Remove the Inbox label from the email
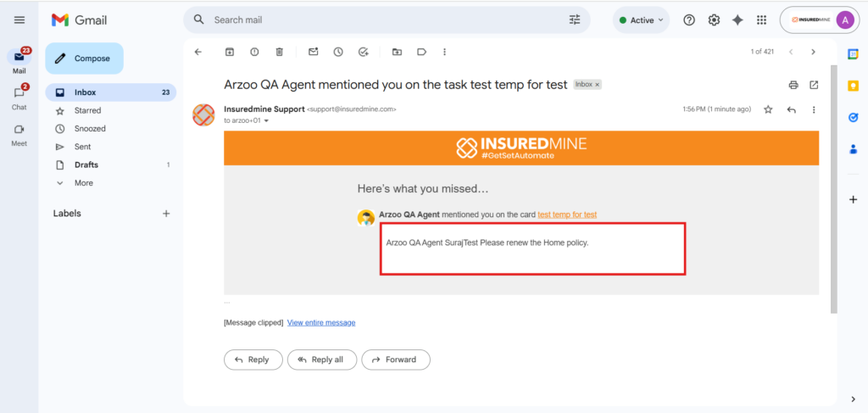The width and height of the screenshot is (868, 413). click(597, 85)
